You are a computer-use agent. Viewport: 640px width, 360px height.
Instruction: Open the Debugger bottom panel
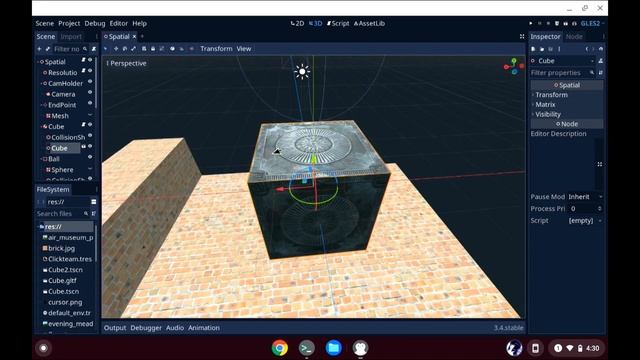[146, 328]
